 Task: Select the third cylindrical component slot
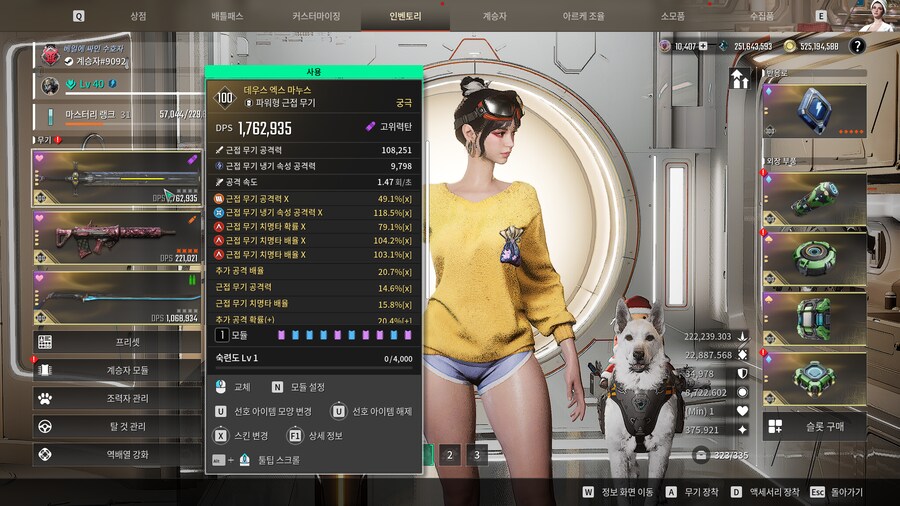coord(814,318)
